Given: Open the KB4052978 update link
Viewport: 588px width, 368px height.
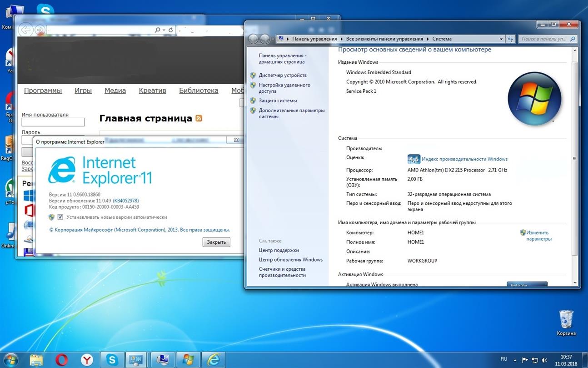Looking at the screenshot, I should 126,201.
